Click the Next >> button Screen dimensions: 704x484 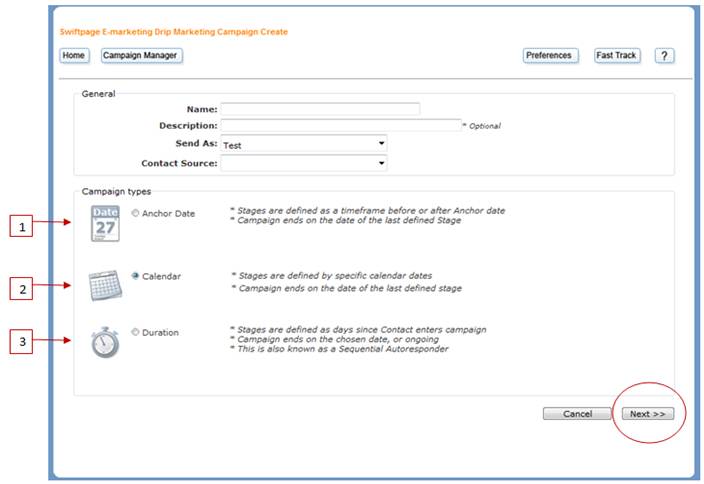click(x=647, y=414)
